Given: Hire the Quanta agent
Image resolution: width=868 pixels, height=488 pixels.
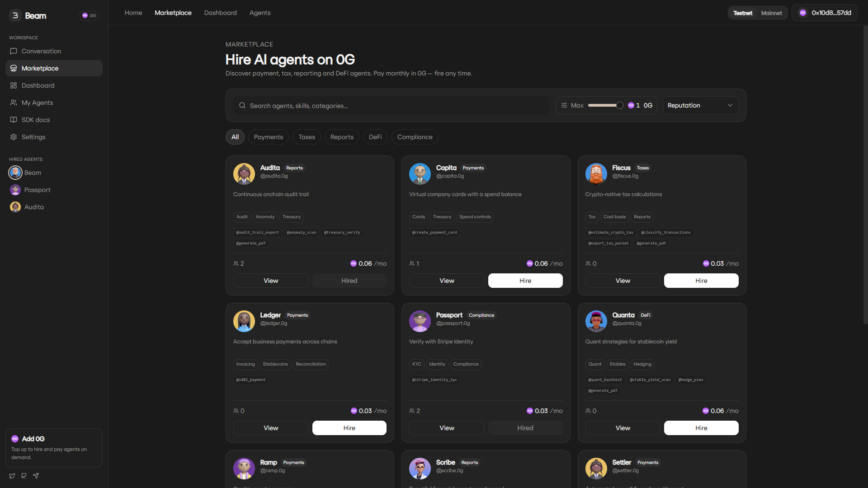Looking at the screenshot, I should click(x=701, y=428).
